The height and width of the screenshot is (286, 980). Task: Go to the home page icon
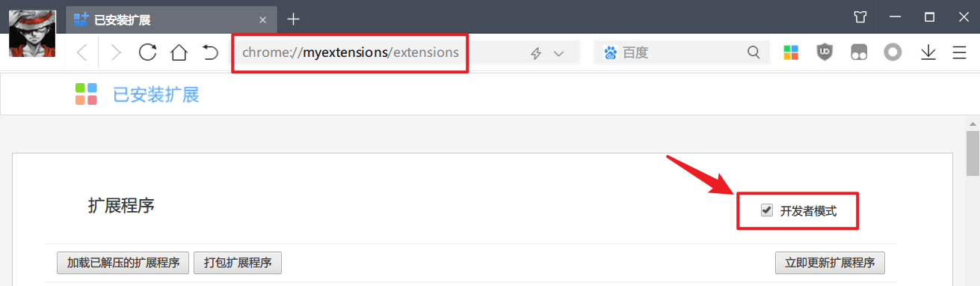[179, 52]
